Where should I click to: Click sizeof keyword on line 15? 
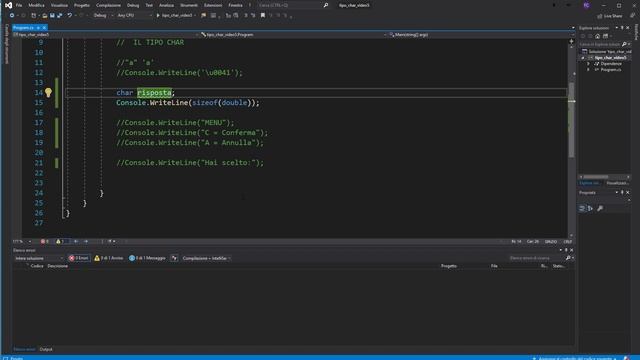pyautogui.click(x=204, y=103)
